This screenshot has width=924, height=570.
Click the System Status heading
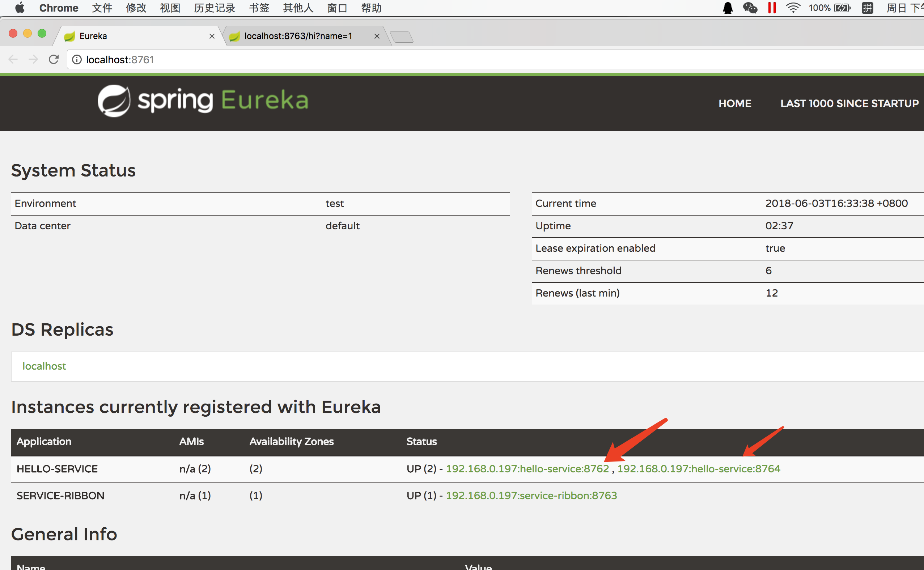pos(73,170)
